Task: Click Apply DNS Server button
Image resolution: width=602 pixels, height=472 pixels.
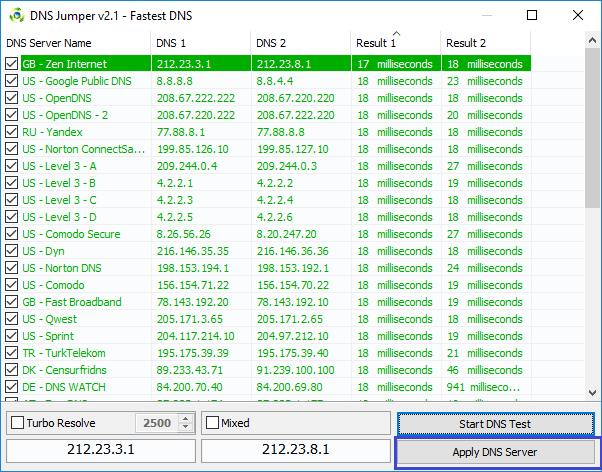Action: pyautogui.click(x=495, y=452)
